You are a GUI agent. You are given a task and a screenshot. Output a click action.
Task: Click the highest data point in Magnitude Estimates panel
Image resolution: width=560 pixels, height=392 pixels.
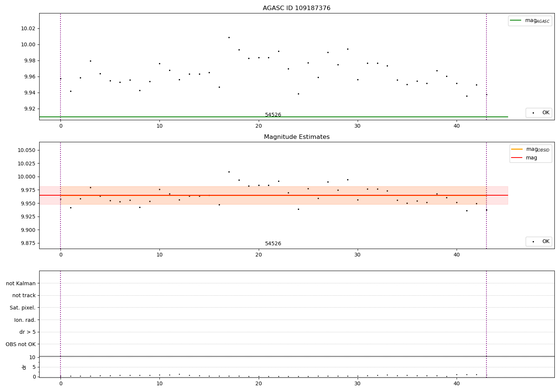(x=229, y=172)
